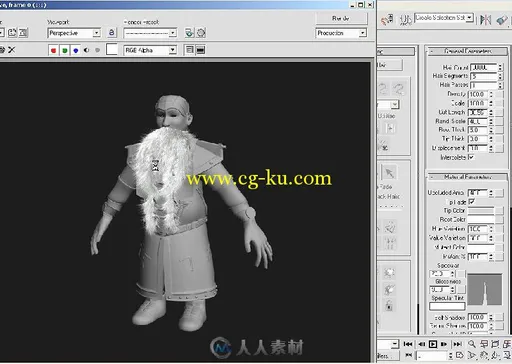The image size is (512, 364).
Task: Click the Zoom magnifier viewport icon
Action: coord(472,344)
